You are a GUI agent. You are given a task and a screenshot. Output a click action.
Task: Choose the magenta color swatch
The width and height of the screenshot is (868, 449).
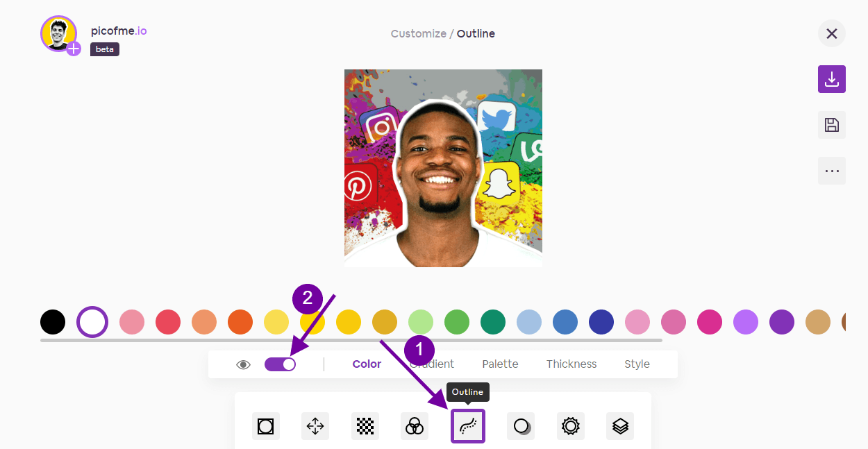(710, 322)
